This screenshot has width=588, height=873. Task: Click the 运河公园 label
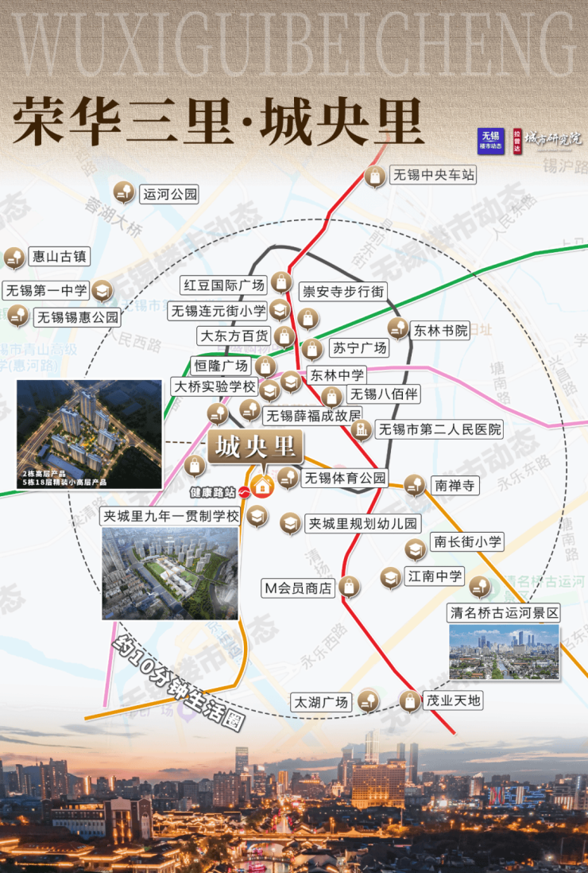(x=170, y=194)
